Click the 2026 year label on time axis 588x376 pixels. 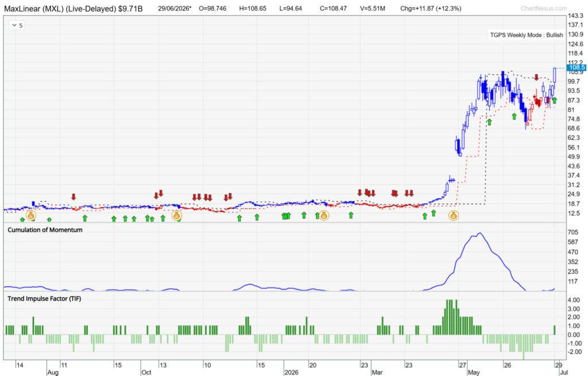click(x=291, y=372)
